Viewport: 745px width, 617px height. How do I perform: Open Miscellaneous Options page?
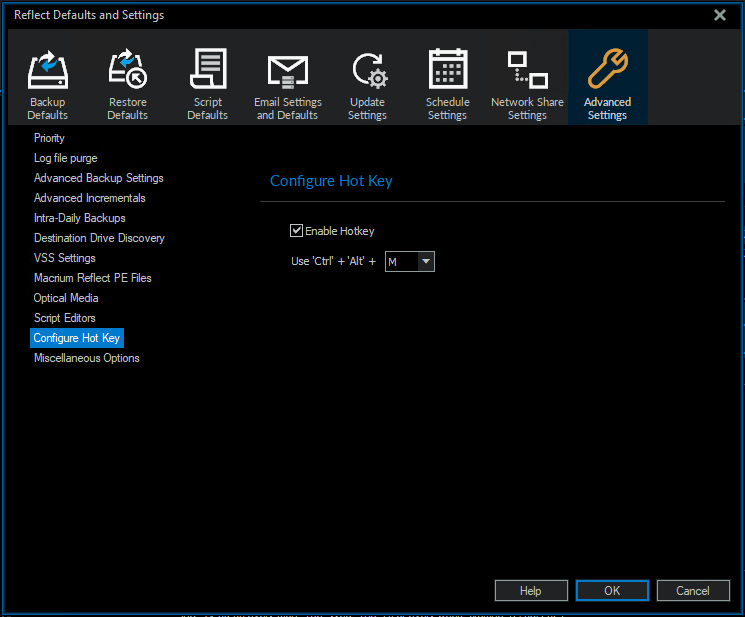tap(86, 358)
